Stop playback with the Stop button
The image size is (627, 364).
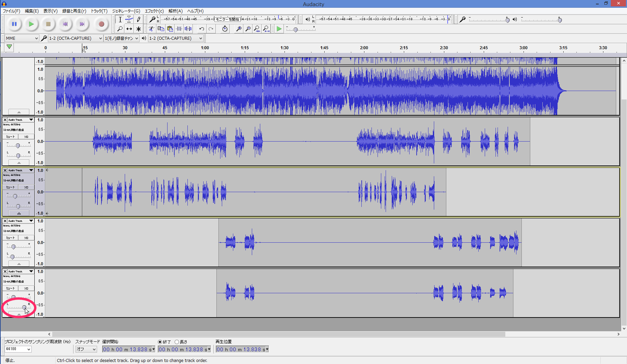pos(48,24)
